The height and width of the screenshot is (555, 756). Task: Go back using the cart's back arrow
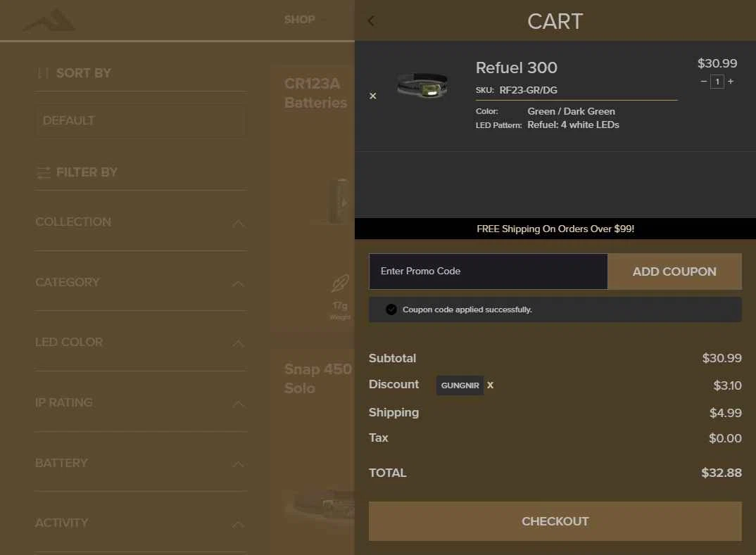[371, 20]
